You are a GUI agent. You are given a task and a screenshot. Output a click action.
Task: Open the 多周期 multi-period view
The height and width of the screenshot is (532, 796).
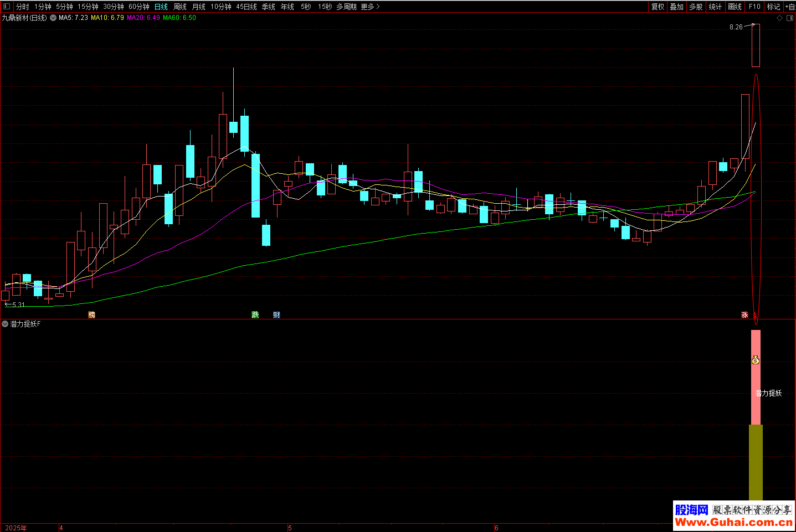pos(346,7)
